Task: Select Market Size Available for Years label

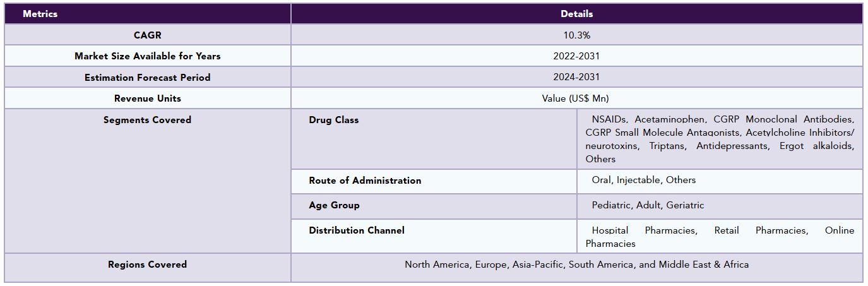Action: pos(147,56)
